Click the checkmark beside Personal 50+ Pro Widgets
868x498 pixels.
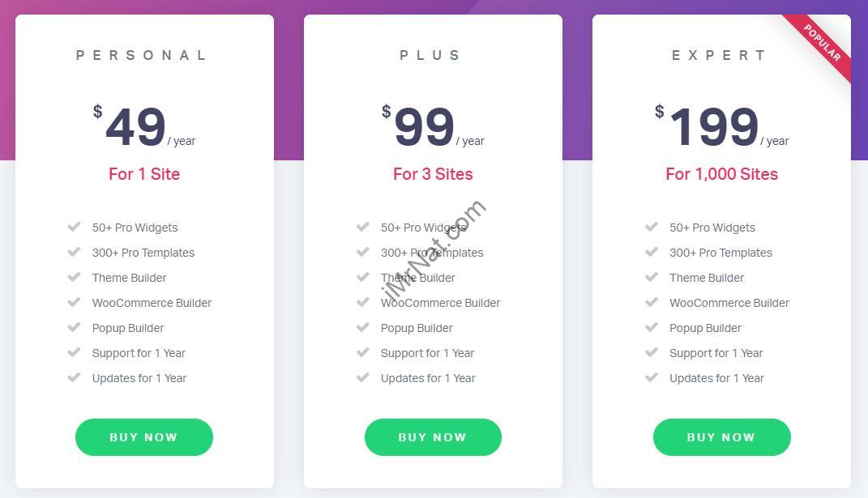[75, 227]
